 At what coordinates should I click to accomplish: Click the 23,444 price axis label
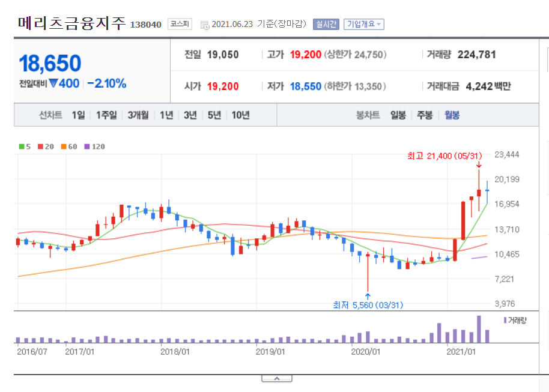pyautogui.click(x=506, y=155)
